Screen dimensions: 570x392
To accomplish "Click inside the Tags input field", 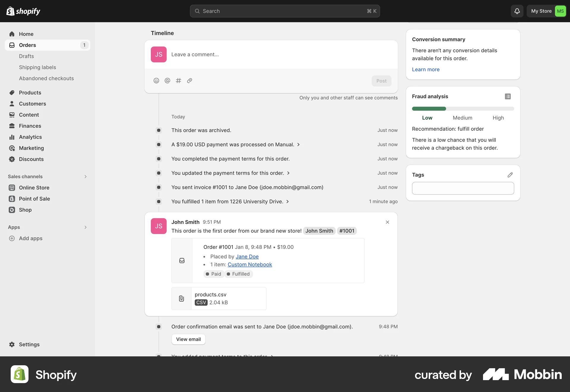I will (463, 188).
